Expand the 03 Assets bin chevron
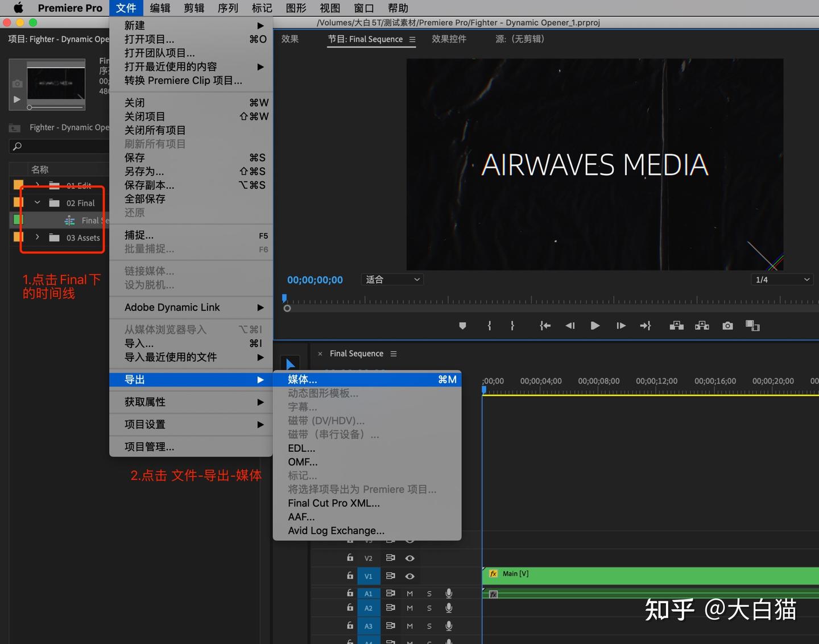This screenshot has height=644, width=819. 37,237
